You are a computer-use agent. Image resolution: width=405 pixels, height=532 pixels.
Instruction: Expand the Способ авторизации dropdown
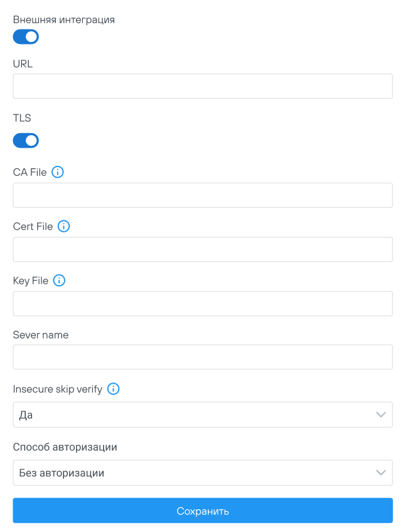pyautogui.click(x=202, y=473)
